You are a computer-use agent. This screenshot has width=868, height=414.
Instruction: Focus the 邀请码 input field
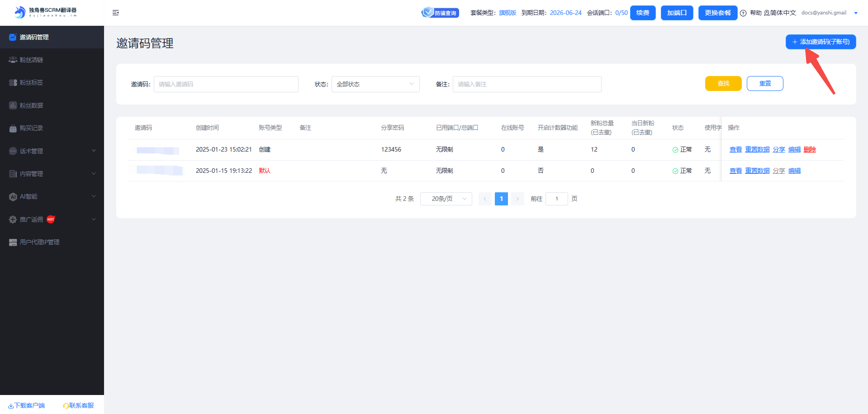(x=226, y=84)
